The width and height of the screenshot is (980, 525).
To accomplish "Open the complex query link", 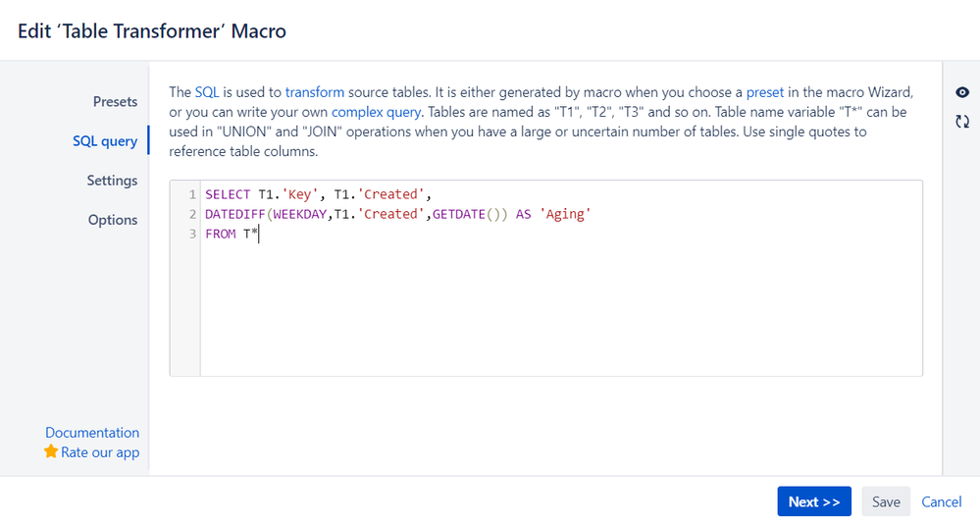I will (x=376, y=112).
